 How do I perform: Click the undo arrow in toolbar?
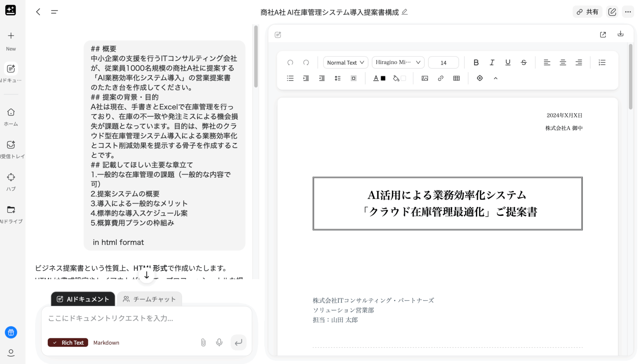tap(290, 62)
